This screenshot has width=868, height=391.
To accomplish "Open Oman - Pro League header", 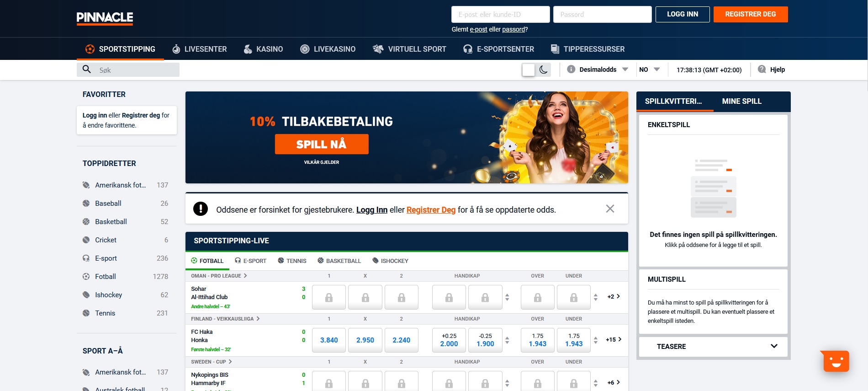I will [x=219, y=276].
